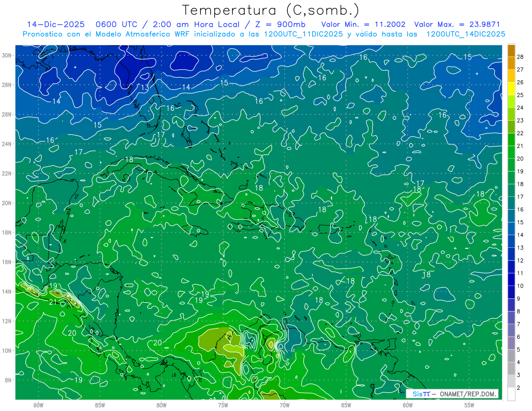Click "Valor Max. = 23.9871" text

click(457, 24)
